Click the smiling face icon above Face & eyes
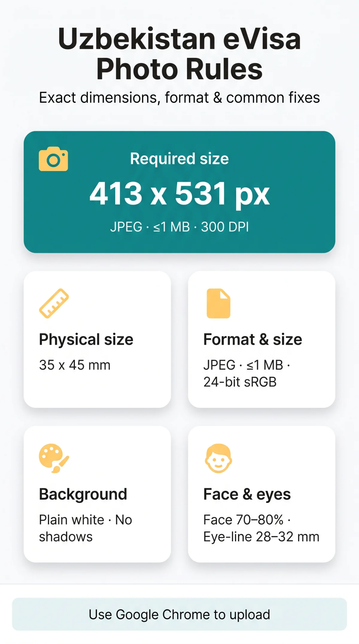 point(218,458)
